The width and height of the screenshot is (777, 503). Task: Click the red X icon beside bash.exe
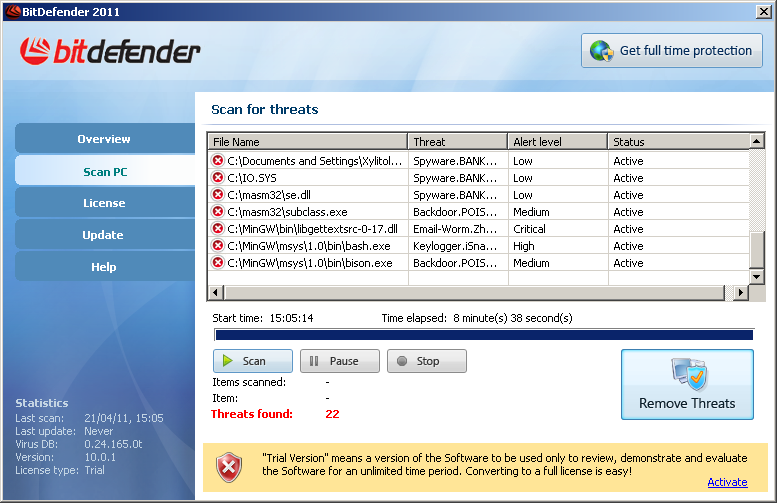(x=218, y=245)
